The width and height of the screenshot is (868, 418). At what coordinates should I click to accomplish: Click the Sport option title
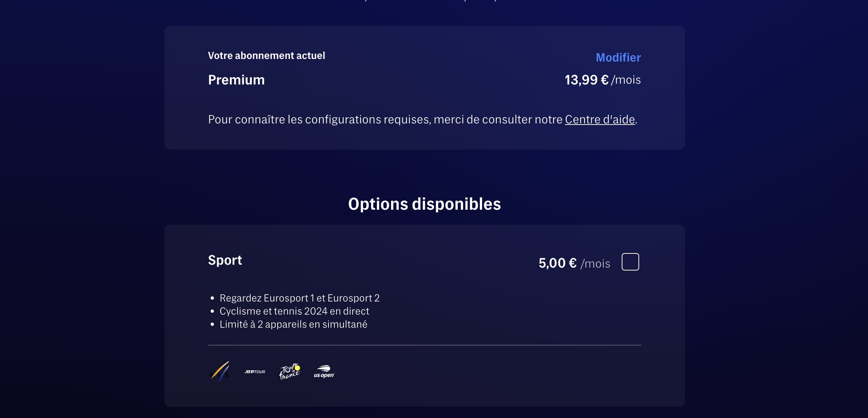click(x=225, y=260)
